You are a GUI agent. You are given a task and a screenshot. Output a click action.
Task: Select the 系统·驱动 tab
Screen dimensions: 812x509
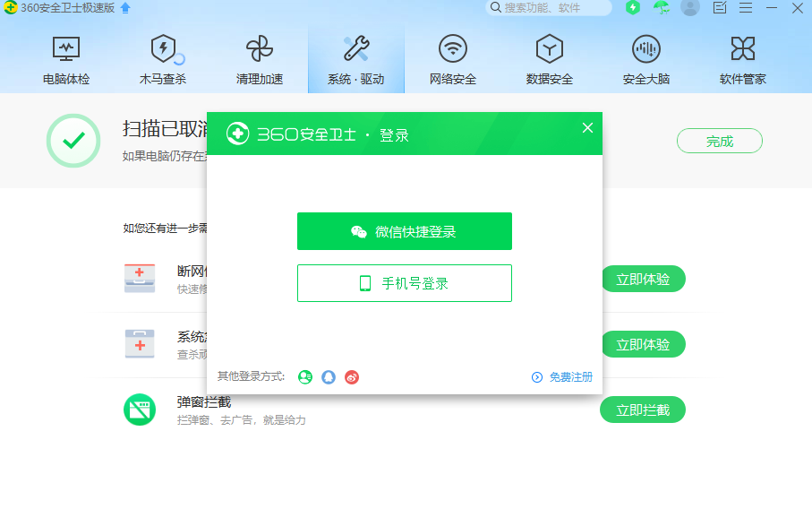pos(356,59)
